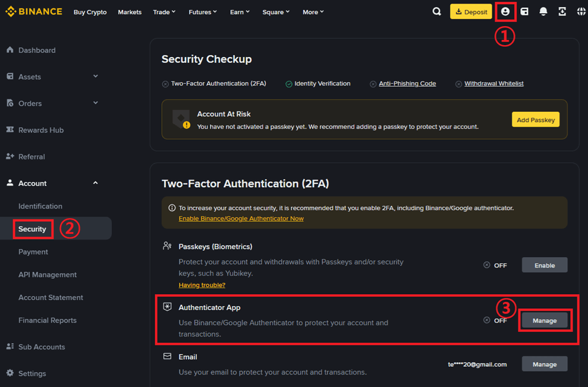Open the Futures dropdown menu

(x=203, y=12)
